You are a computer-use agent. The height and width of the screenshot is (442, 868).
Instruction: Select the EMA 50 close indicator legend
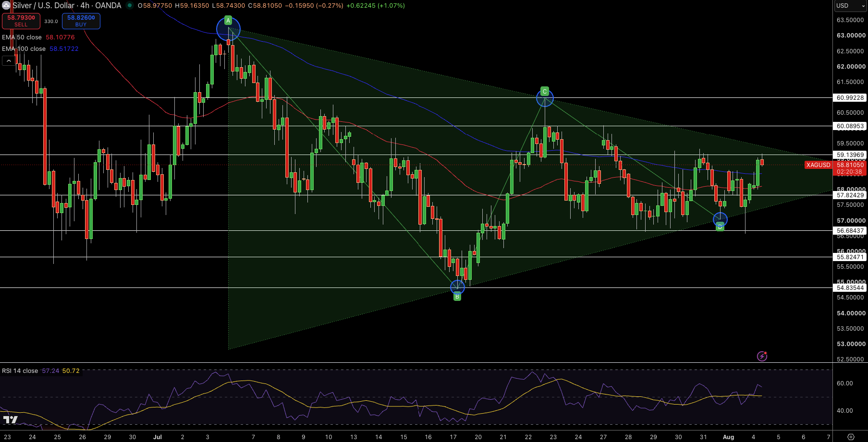22,37
